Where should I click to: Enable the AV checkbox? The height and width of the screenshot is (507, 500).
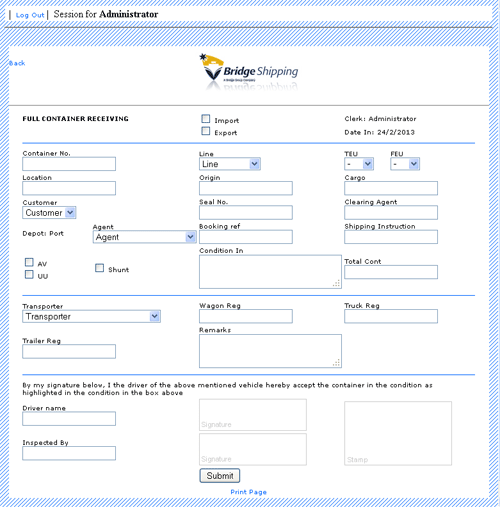click(x=29, y=262)
